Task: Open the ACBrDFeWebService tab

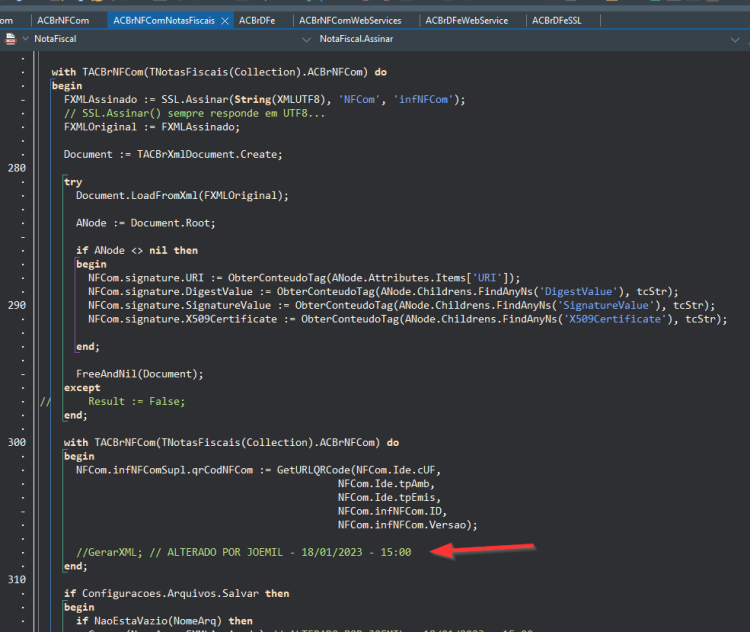Action: click(467, 21)
